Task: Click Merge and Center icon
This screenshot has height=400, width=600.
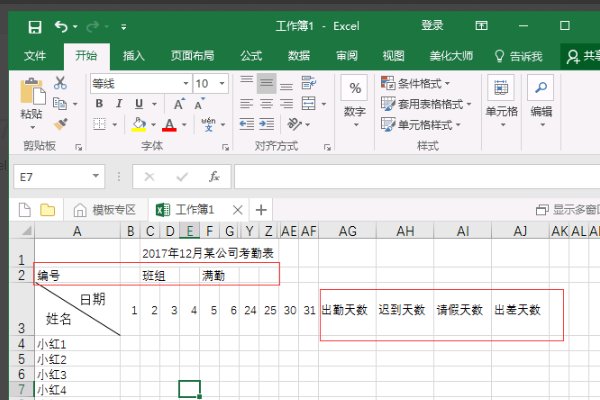Action: (308, 103)
